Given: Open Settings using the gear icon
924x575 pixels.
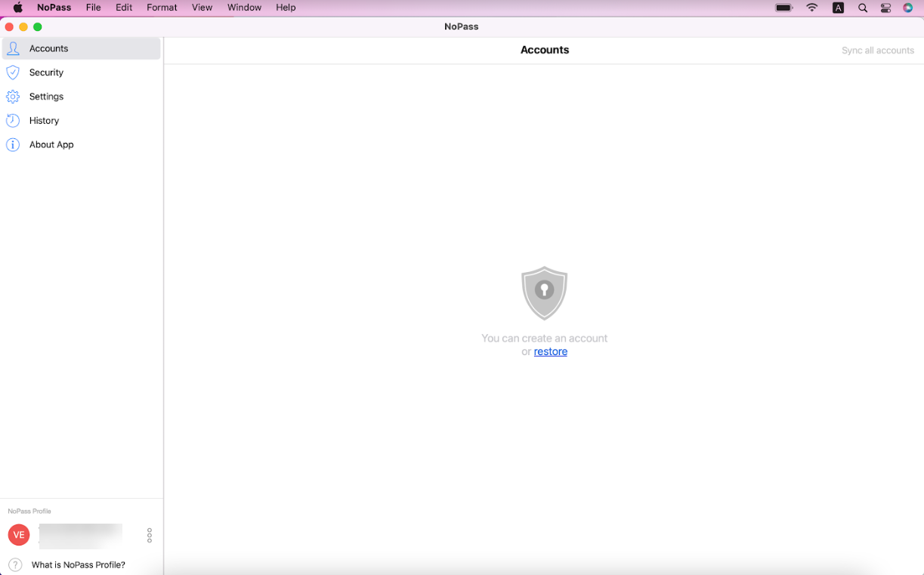Looking at the screenshot, I should click(13, 97).
